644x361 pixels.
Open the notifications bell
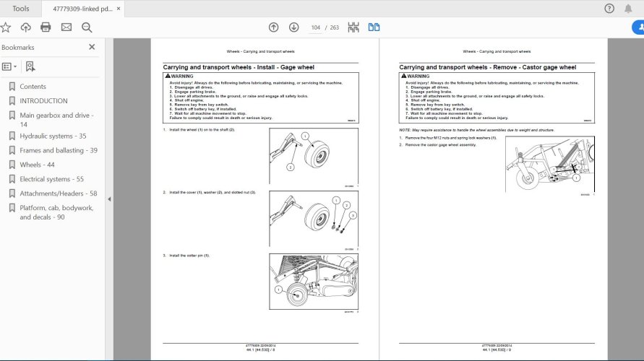630,9
